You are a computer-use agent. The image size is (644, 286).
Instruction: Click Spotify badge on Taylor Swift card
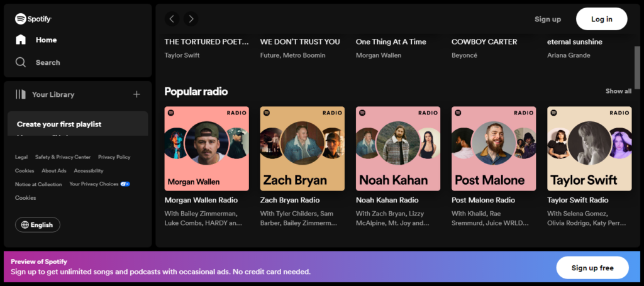(554, 113)
